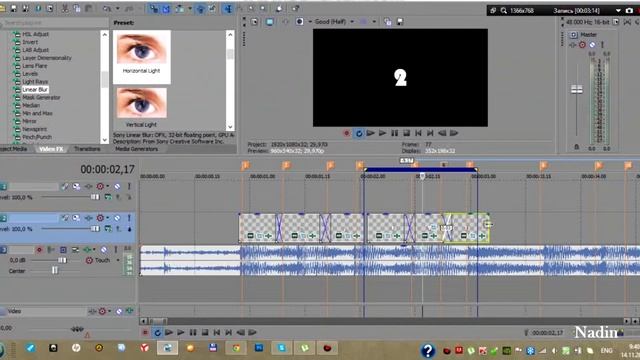The height and width of the screenshot is (360, 640).
Task: Open automation settings dropdown on track 2
Action: click(x=108, y=218)
